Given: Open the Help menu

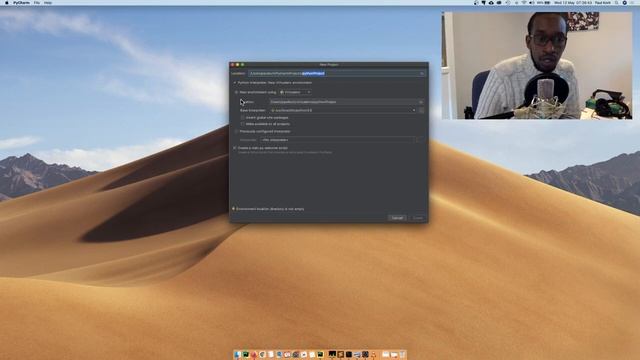Looking at the screenshot, I should (x=48, y=3).
